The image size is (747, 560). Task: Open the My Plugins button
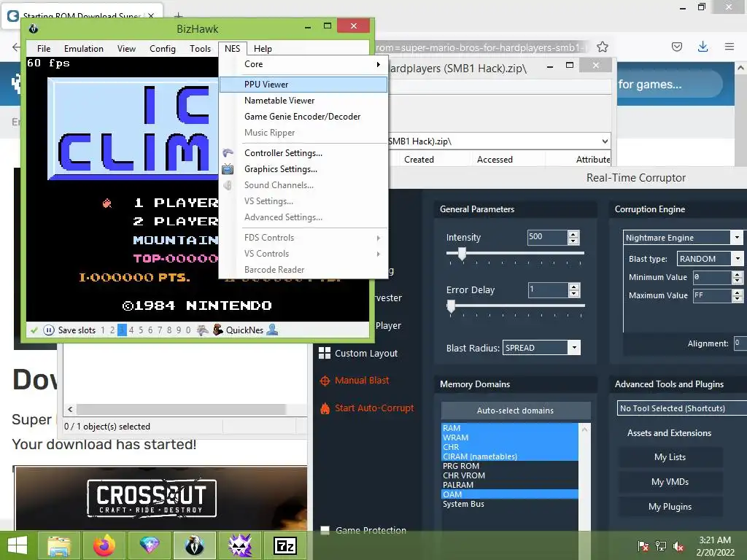tap(670, 507)
